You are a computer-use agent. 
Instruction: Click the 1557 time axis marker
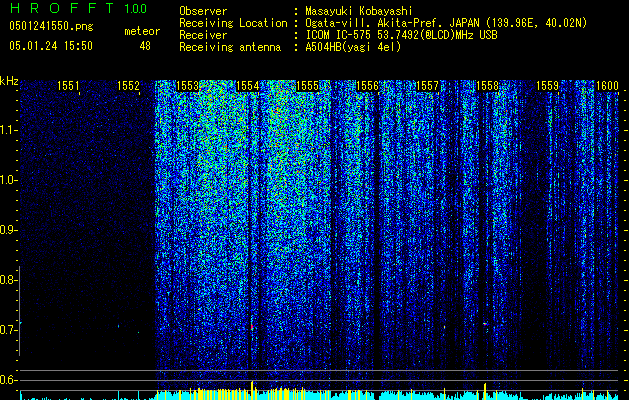427,86
